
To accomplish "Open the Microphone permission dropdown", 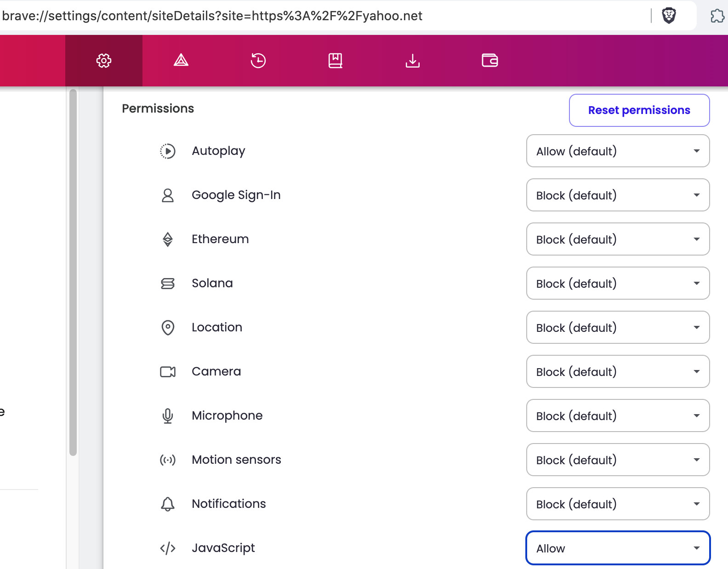I will [x=618, y=416].
